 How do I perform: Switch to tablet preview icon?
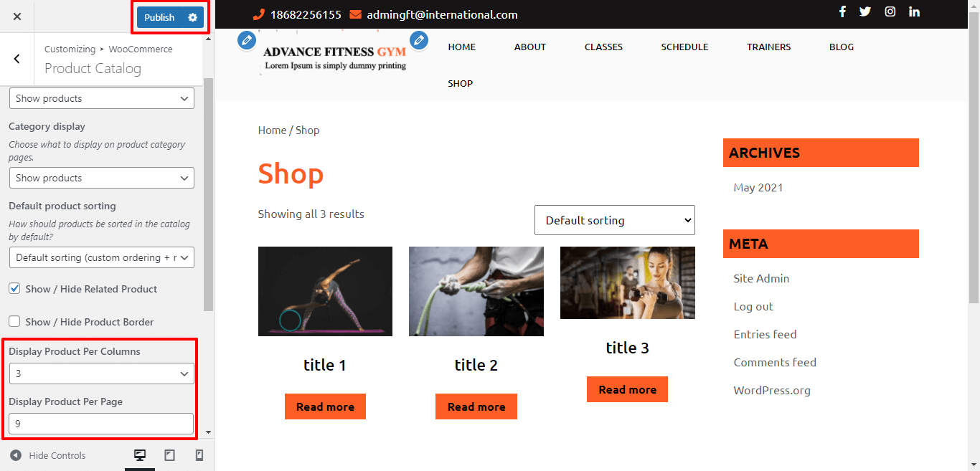point(169,455)
